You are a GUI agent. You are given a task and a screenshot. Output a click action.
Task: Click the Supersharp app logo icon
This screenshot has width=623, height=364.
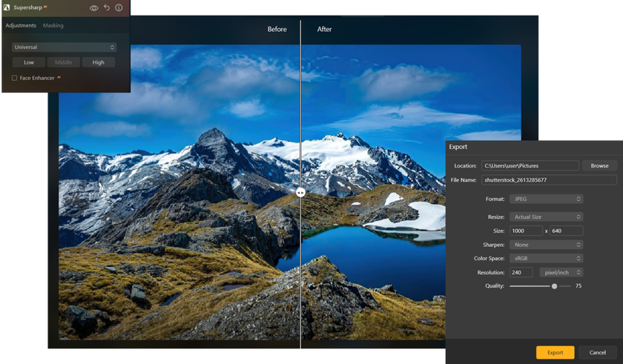(7, 7)
